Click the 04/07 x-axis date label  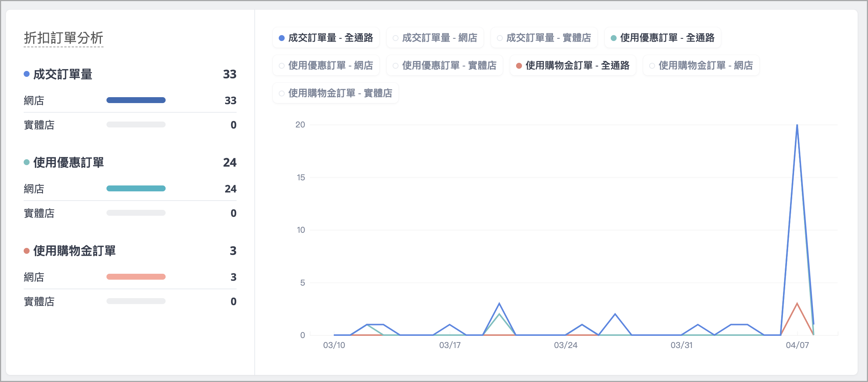797,345
